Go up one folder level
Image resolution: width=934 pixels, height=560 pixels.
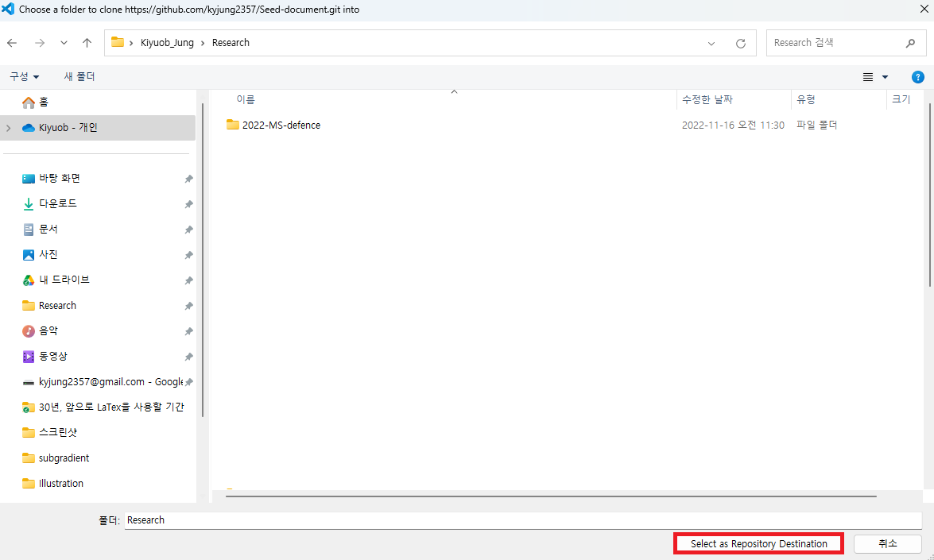click(x=87, y=43)
